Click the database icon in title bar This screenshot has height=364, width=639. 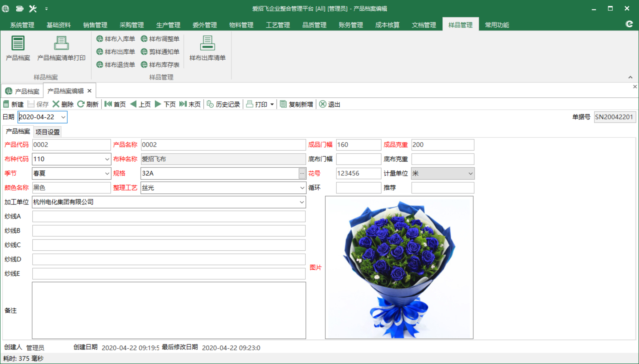(19, 9)
